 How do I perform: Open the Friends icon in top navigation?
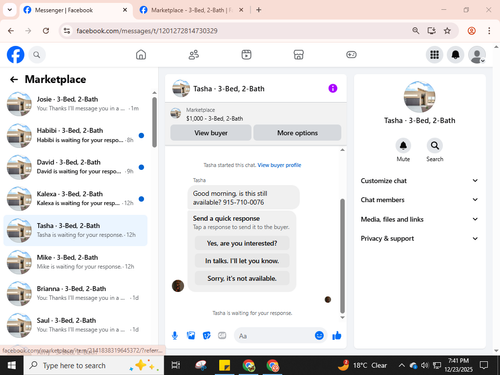pyautogui.click(x=194, y=55)
